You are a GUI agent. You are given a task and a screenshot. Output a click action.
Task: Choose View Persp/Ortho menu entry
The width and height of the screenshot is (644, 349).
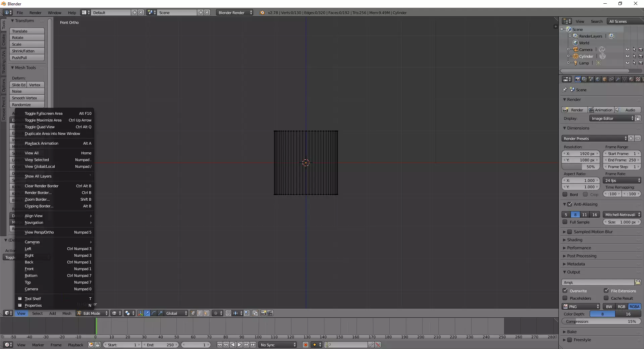click(x=54, y=232)
